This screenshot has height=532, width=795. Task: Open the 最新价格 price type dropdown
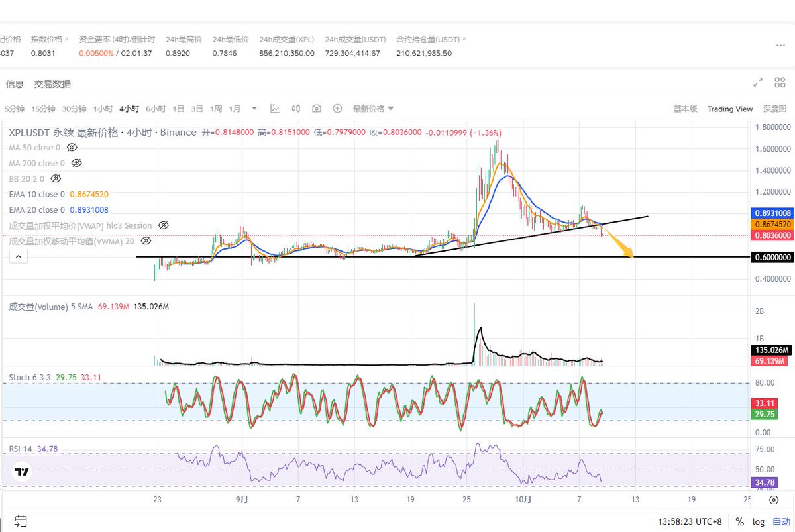[x=373, y=109]
